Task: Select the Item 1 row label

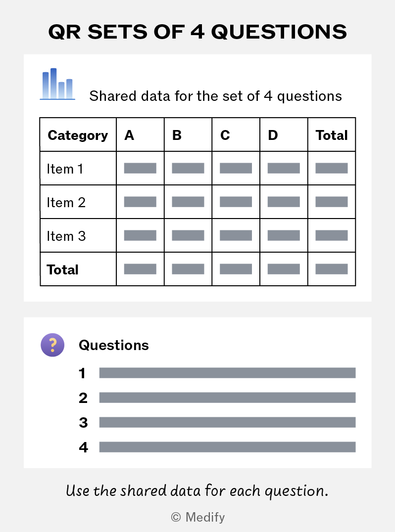Action: click(65, 169)
